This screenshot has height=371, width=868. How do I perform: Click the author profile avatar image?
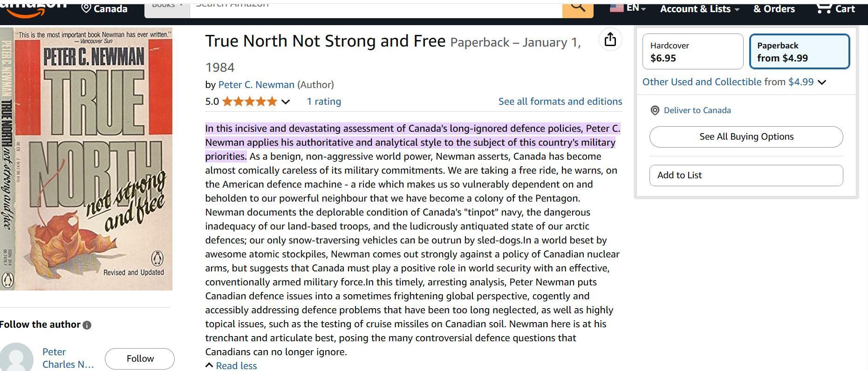pos(17,358)
